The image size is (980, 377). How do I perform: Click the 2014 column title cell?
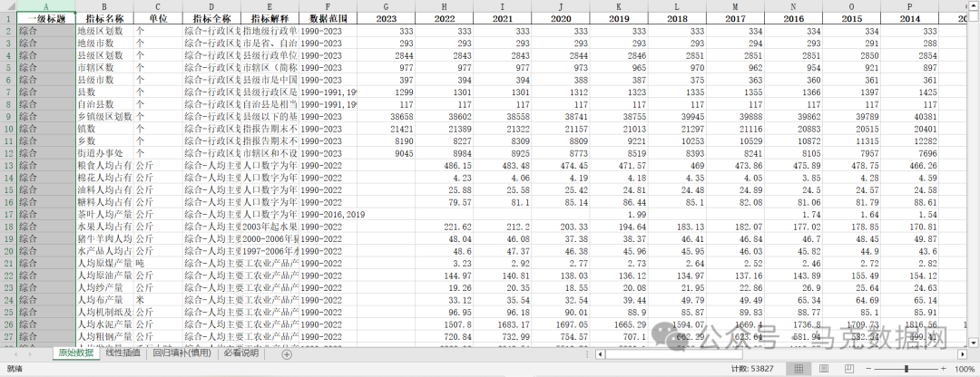(x=909, y=19)
